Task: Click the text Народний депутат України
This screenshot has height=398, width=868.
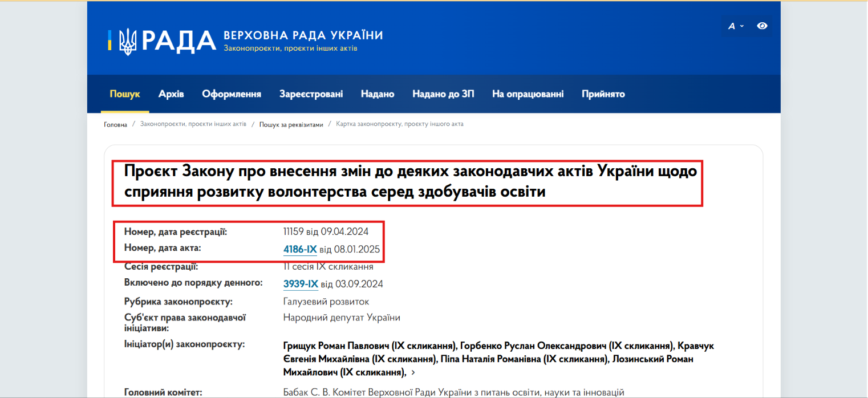Action: (342, 318)
